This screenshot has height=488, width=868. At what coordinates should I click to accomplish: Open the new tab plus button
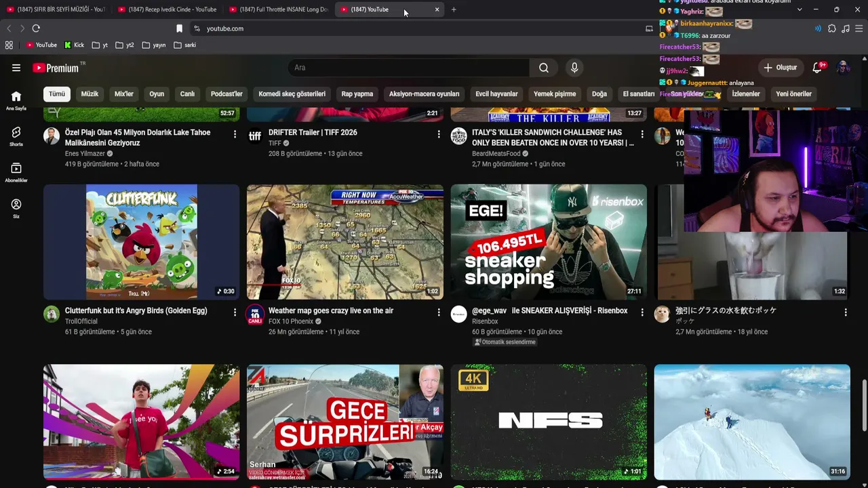click(x=454, y=9)
